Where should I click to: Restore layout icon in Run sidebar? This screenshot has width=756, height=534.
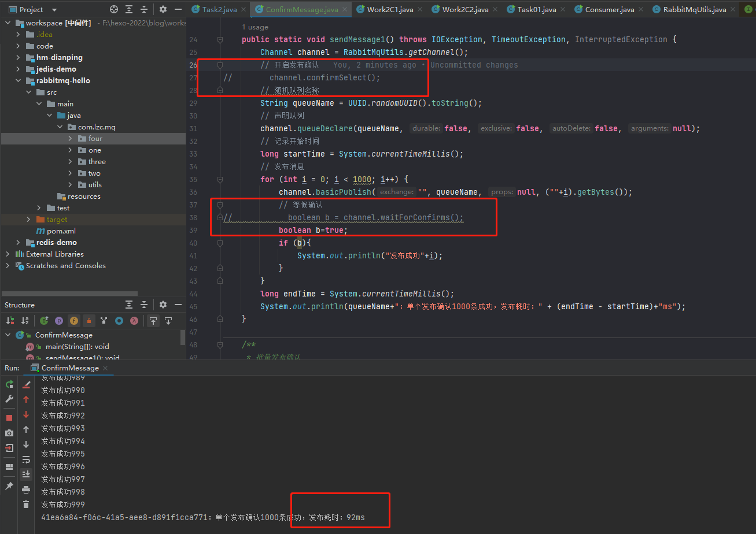point(9,467)
